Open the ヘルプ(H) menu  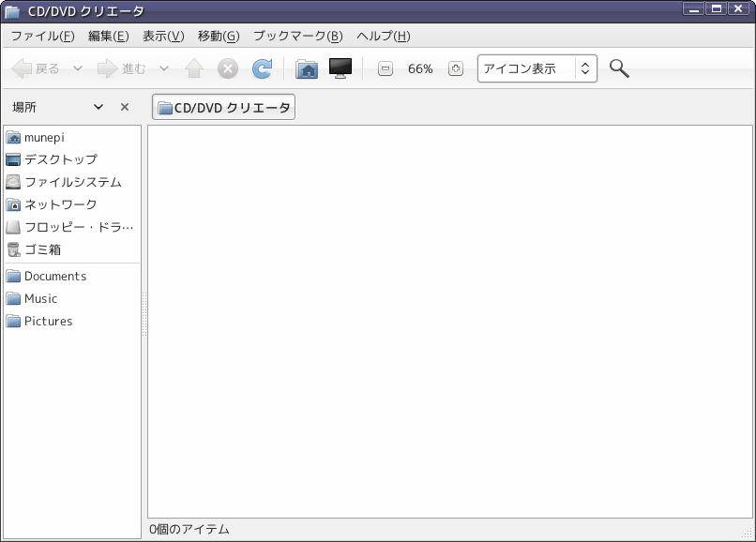click(x=384, y=37)
